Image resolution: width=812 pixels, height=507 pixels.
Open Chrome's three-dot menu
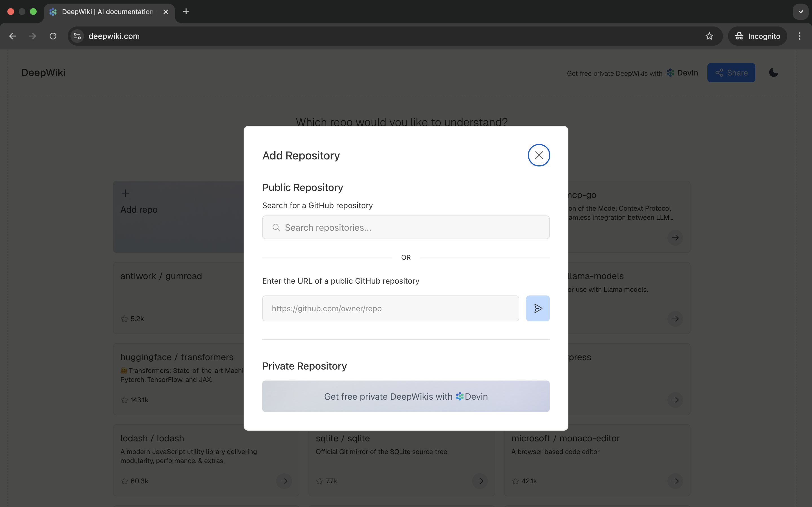click(799, 36)
